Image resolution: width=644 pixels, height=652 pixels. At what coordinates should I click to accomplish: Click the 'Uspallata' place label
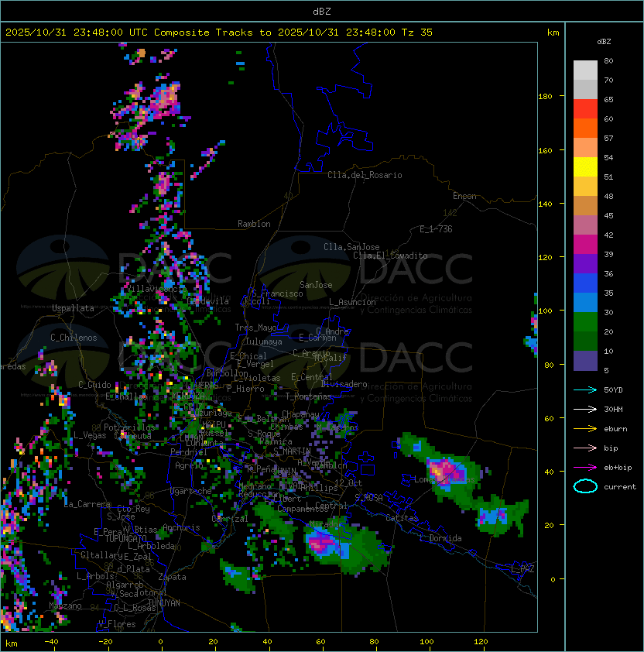click(73, 308)
